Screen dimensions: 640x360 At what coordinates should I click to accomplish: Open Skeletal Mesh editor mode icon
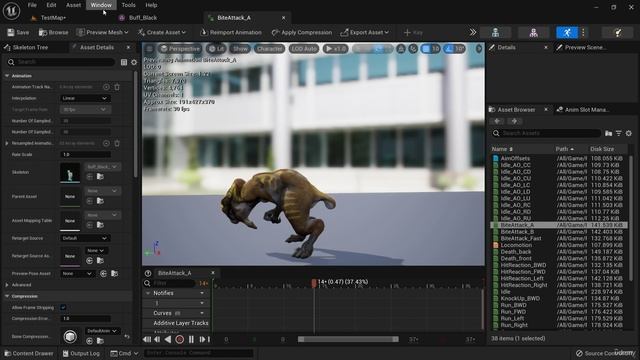click(x=533, y=33)
